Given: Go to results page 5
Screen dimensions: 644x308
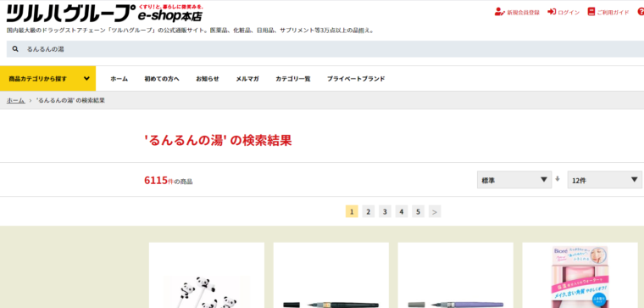Looking at the screenshot, I should (418, 211).
